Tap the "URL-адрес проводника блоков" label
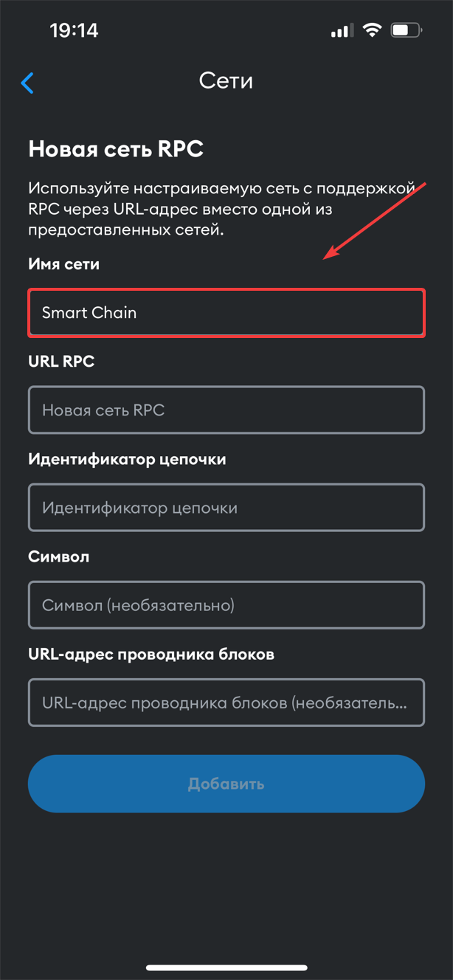Viewport: 453px width, 980px height. [151, 654]
